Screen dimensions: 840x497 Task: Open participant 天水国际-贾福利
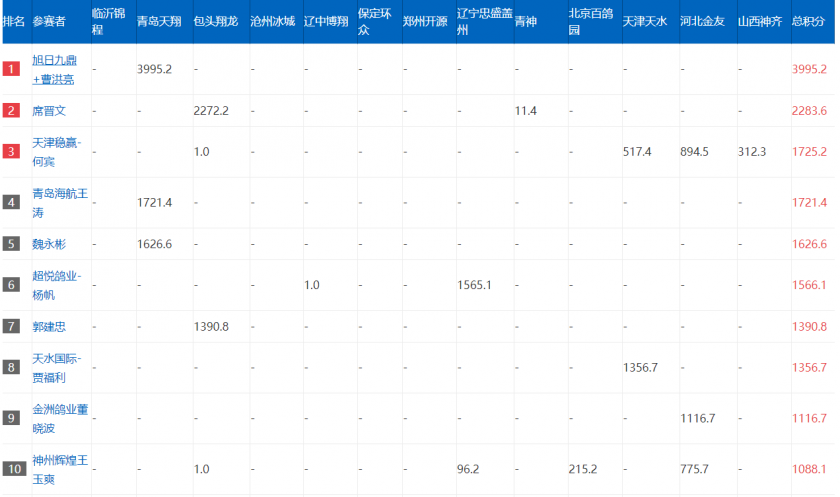click(57, 367)
